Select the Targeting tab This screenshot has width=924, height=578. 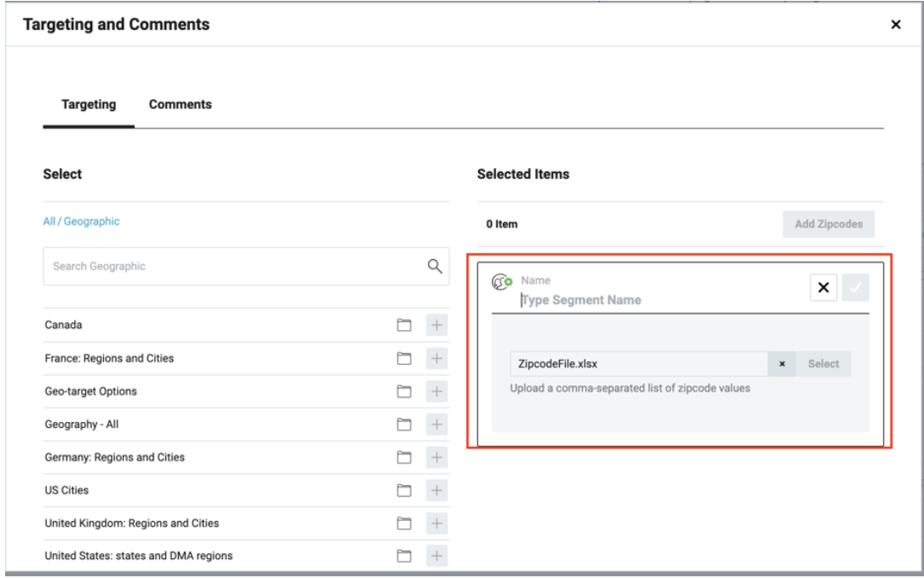pyautogui.click(x=89, y=105)
